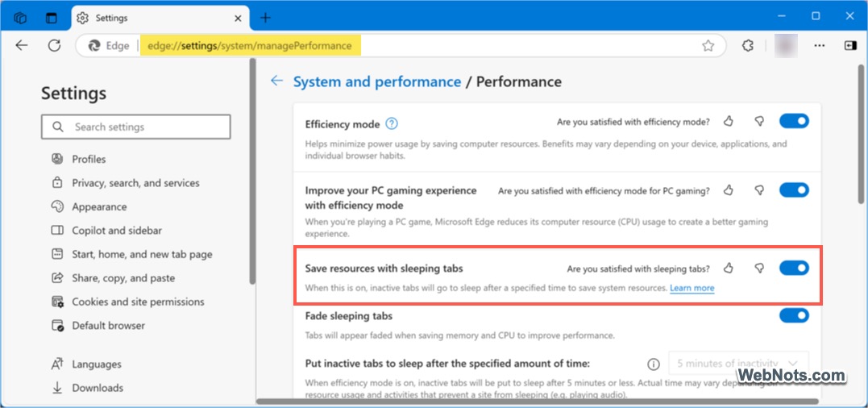Open Learn more link for sleeping tabs
Viewport: 868px width, 408px height.
[x=692, y=288]
